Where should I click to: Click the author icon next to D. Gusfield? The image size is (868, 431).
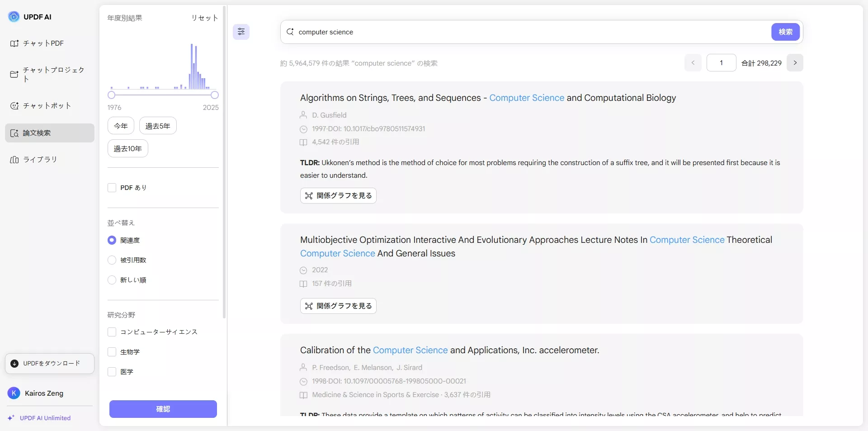(x=303, y=115)
